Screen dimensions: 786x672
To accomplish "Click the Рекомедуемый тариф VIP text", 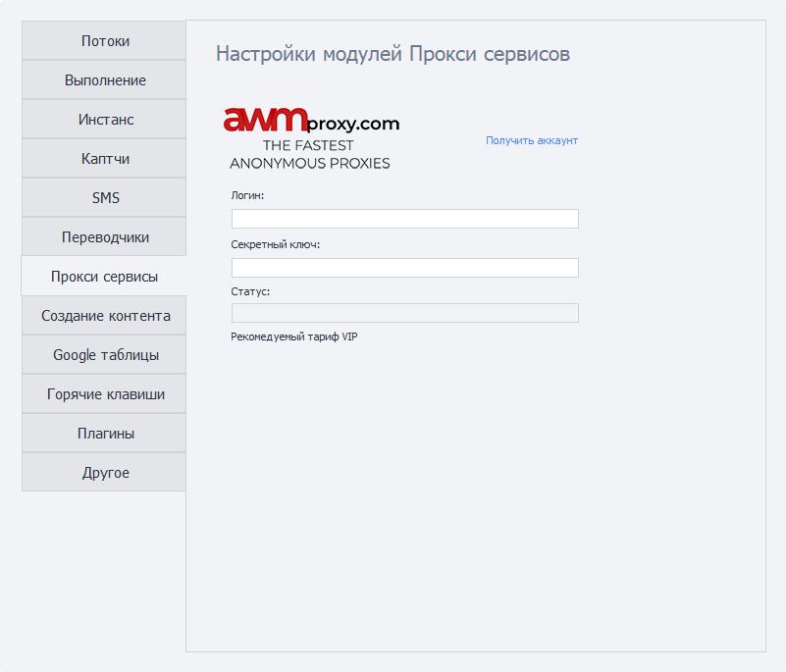I will pos(293,336).
